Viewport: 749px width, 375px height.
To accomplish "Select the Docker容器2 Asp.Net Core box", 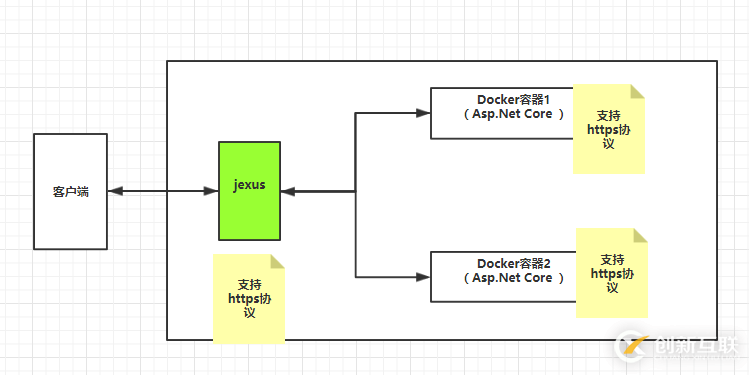I will point(503,277).
